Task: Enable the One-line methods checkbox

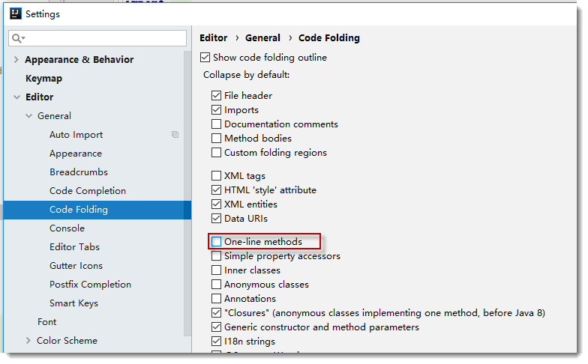Action: point(217,242)
